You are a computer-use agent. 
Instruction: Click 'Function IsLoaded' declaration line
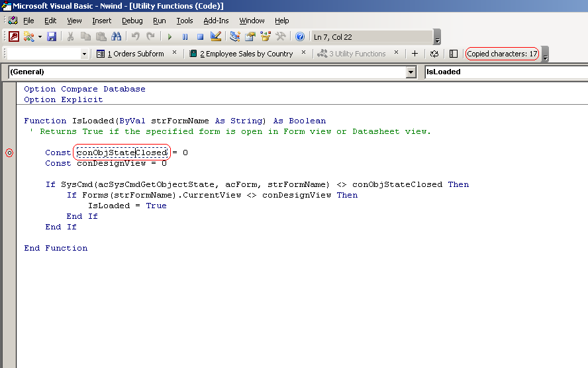click(175, 121)
